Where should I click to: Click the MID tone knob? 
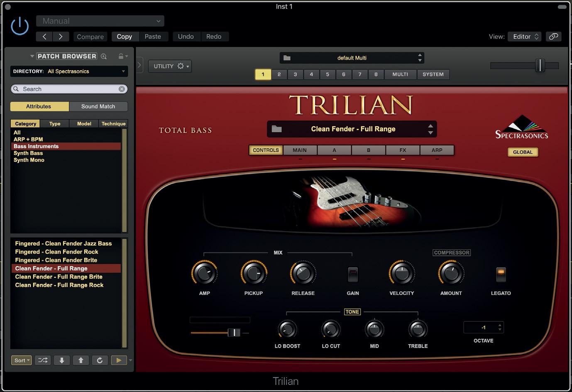tap(374, 330)
